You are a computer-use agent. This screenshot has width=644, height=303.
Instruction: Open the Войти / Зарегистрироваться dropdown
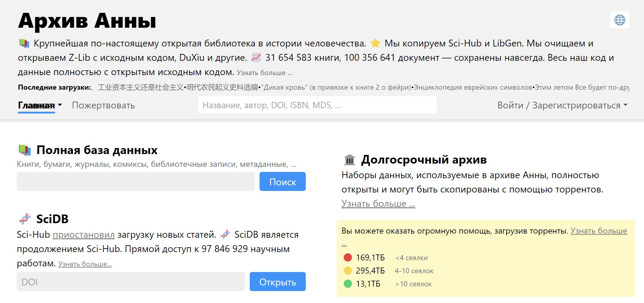tap(562, 105)
